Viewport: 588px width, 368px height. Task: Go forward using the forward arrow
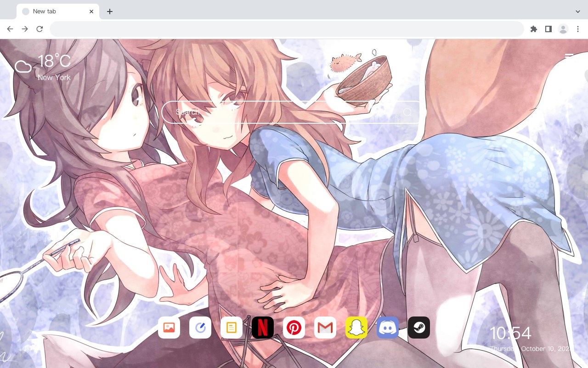[x=25, y=29]
